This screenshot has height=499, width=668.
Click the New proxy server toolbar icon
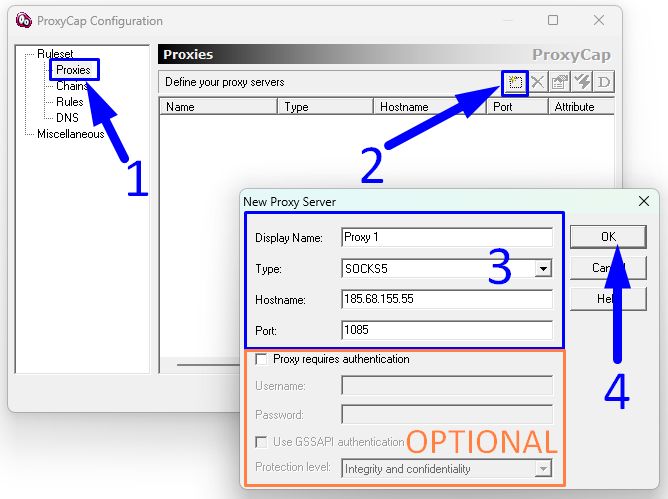pos(515,82)
